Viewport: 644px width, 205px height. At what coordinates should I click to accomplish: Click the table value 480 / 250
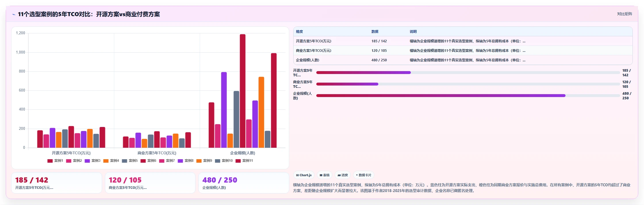point(379,60)
